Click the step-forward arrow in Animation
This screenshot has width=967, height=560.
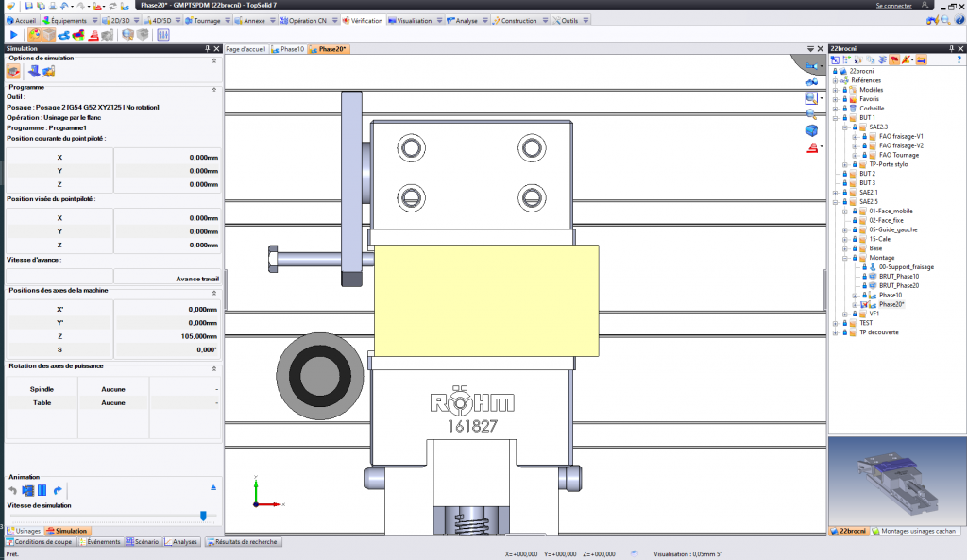click(58, 490)
